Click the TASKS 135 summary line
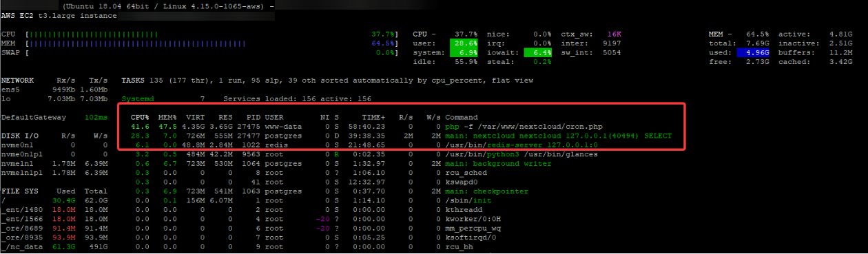Image resolution: width=868 pixels, height=254 pixels. click(x=327, y=81)
